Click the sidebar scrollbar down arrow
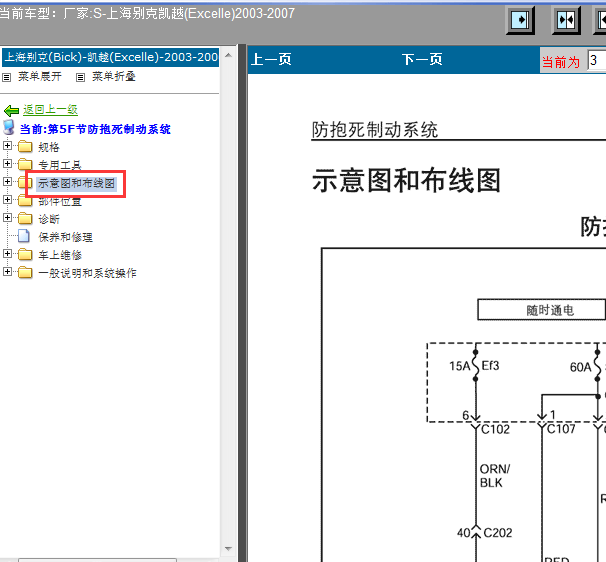 point(228,549)
